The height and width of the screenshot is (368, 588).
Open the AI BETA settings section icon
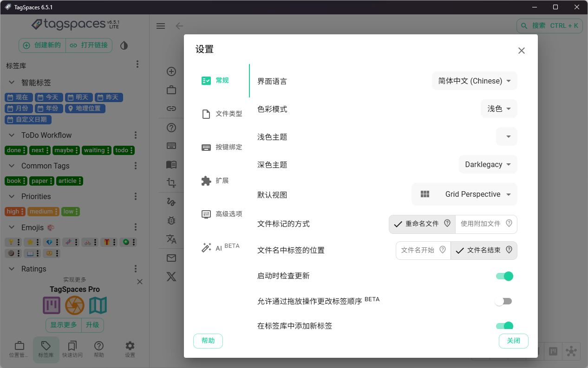point(206,247)
